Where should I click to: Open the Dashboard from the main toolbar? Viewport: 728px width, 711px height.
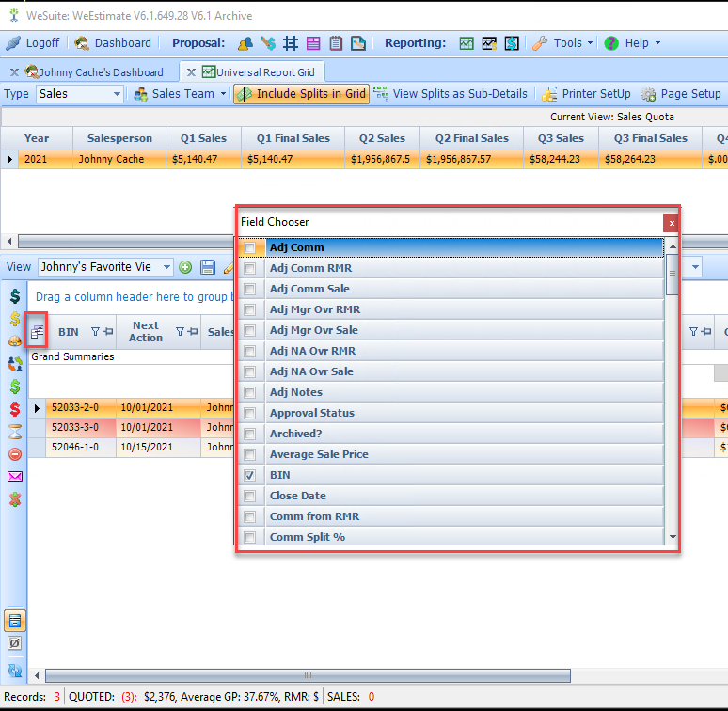click(x=113, y=43)
